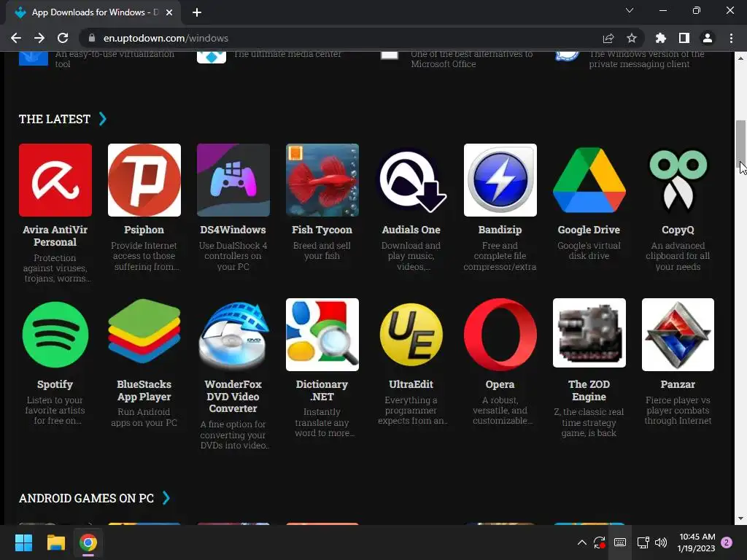
Task: Open the Spotify title link
Action: click(55, 384)
